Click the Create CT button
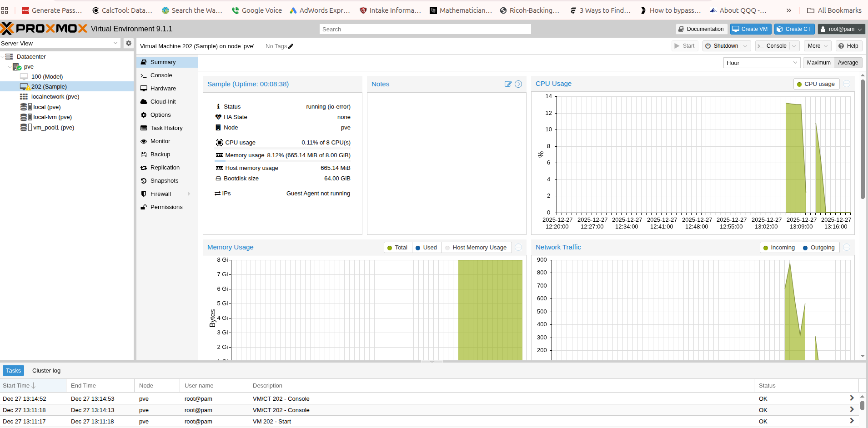The height and width of the screenshot is (428, 868). tap(794, 29)
